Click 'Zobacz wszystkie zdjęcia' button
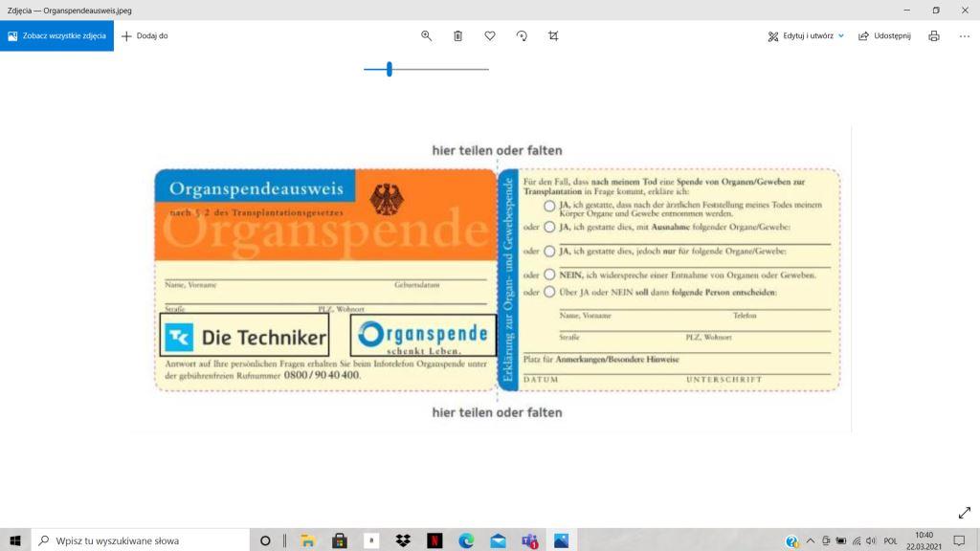980x551 pixels. pos(56,35)
